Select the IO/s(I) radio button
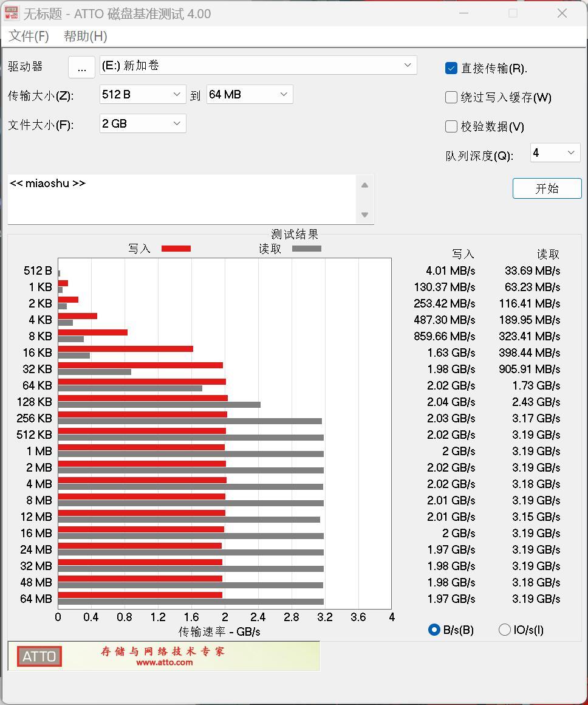Image resolution: width=588 pixels, height=705 pixels. 504,630
